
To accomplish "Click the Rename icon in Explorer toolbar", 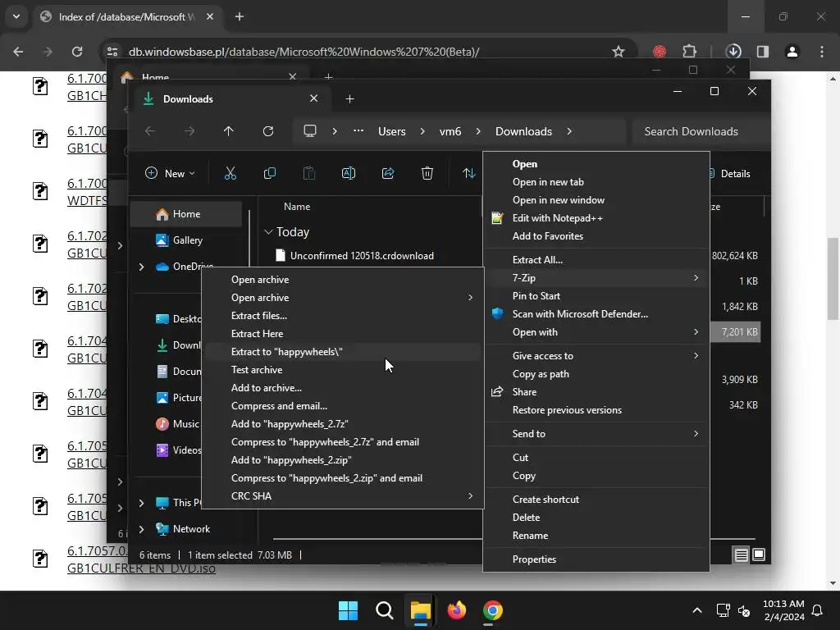I will coord(348,173).
